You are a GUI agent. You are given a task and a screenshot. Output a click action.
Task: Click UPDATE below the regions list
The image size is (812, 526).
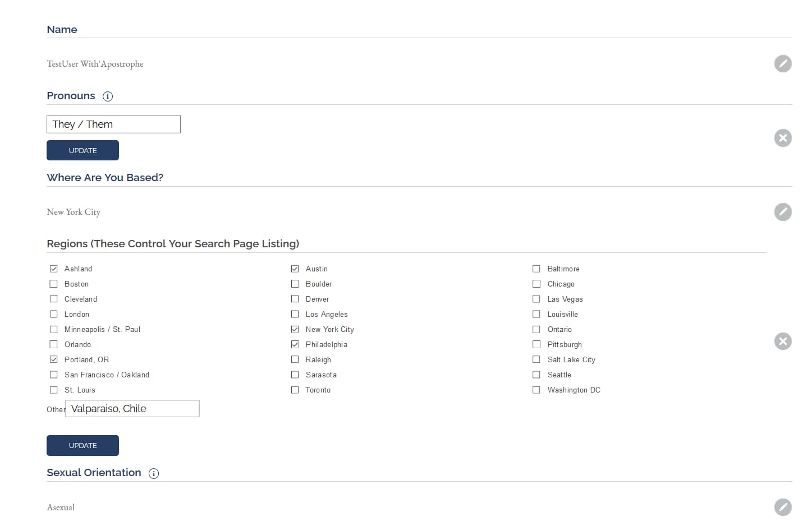[82, 445]
